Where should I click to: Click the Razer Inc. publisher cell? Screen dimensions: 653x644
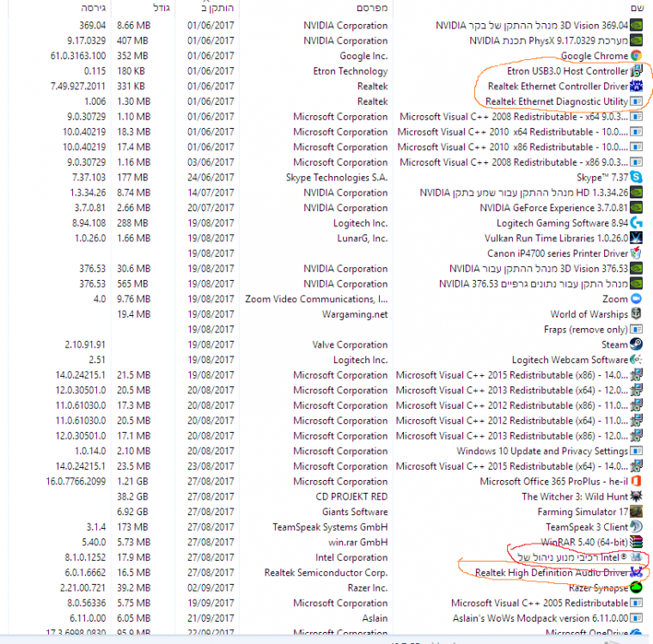click(368, 588)
